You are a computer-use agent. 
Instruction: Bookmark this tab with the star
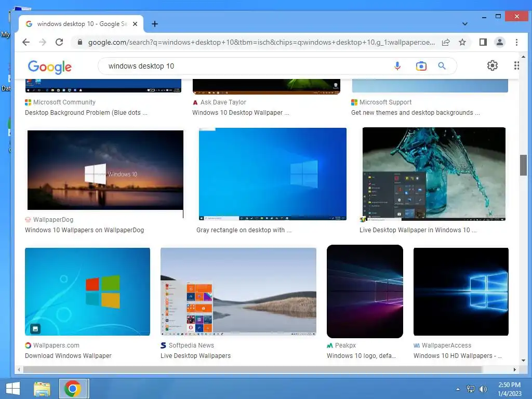[x=462, y=42]
